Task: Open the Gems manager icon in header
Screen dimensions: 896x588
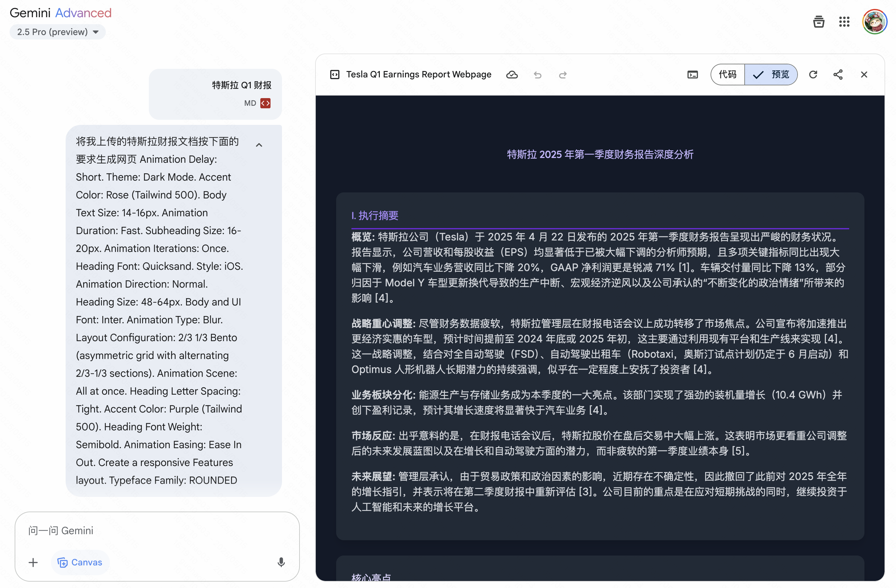Action: pyautogui.click(x=819, y=22)
